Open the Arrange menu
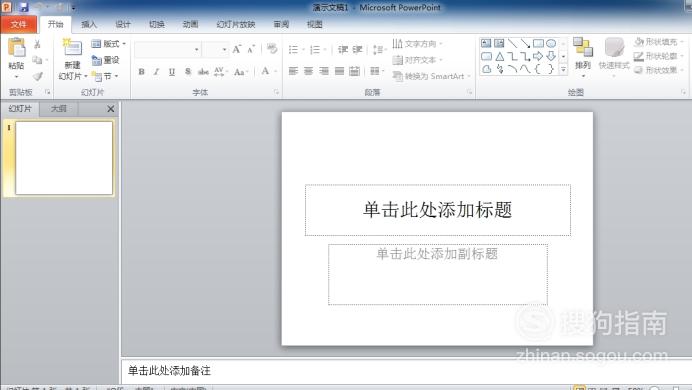692x390 pixels. point(583,57)
